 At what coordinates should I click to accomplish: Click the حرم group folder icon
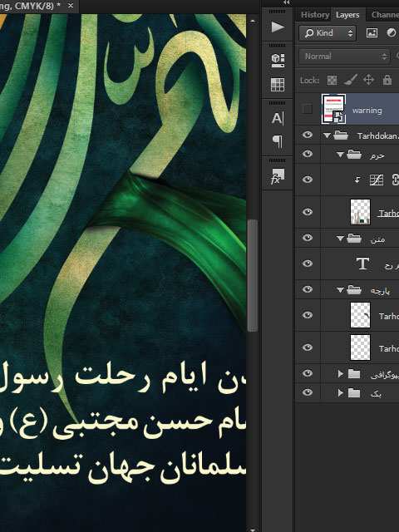[x=354, y=155]
